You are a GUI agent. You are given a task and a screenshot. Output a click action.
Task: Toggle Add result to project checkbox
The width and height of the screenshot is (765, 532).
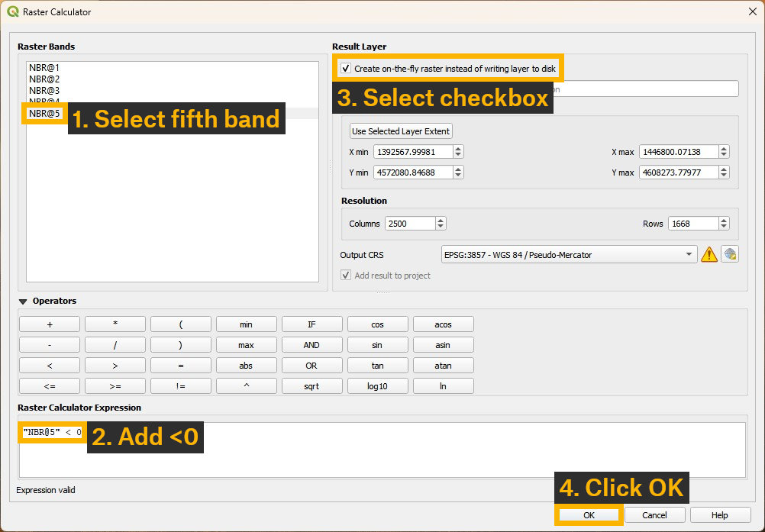coord(345,275)
